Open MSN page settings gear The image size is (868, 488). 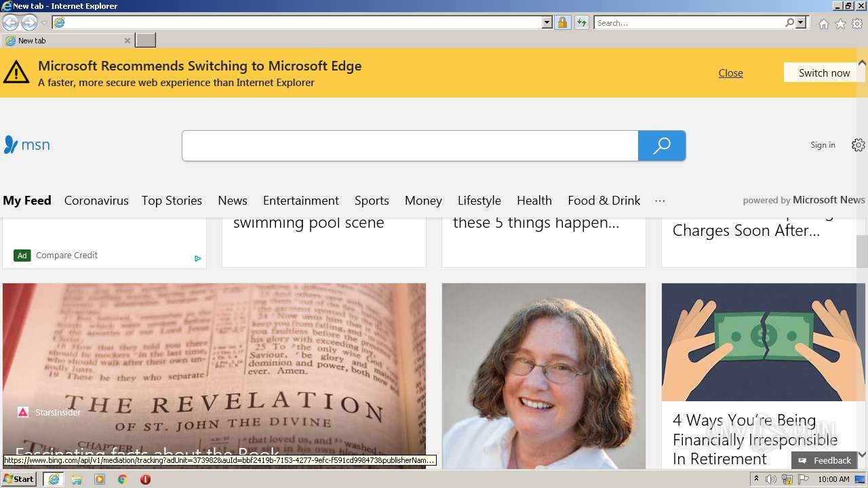[859, 145]
